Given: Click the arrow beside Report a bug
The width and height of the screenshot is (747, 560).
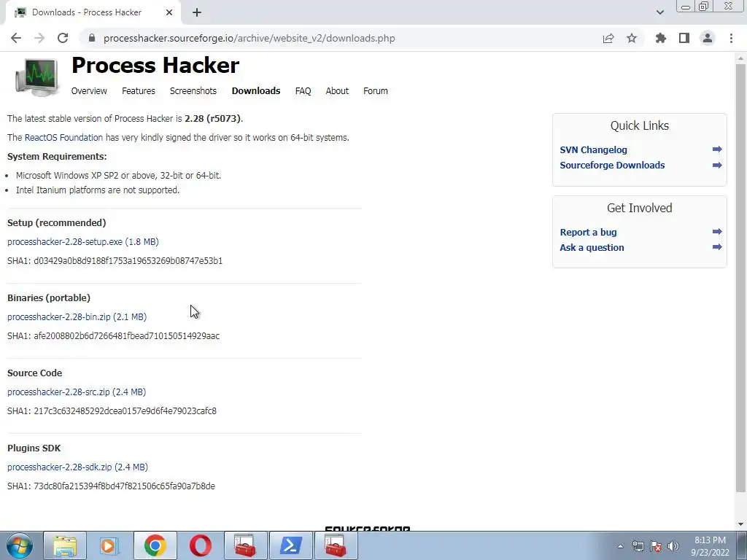Looking at the screenshot, I should click(x=717, y=232).
